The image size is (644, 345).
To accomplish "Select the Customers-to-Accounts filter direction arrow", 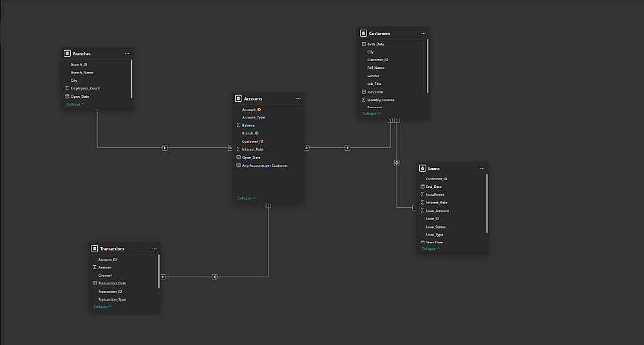I will pos(348,148).
